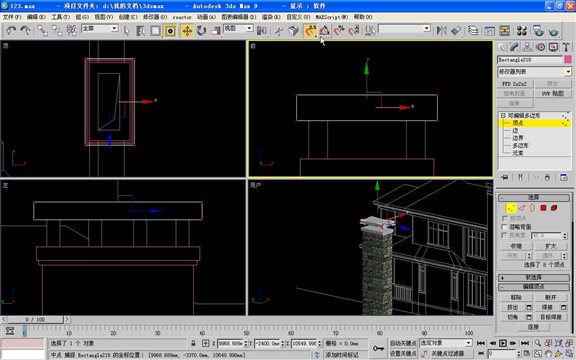Click FFD 2x2x2 modifier button
The image size is (576, 360).
pyautogui.click(x=515, y=84)
